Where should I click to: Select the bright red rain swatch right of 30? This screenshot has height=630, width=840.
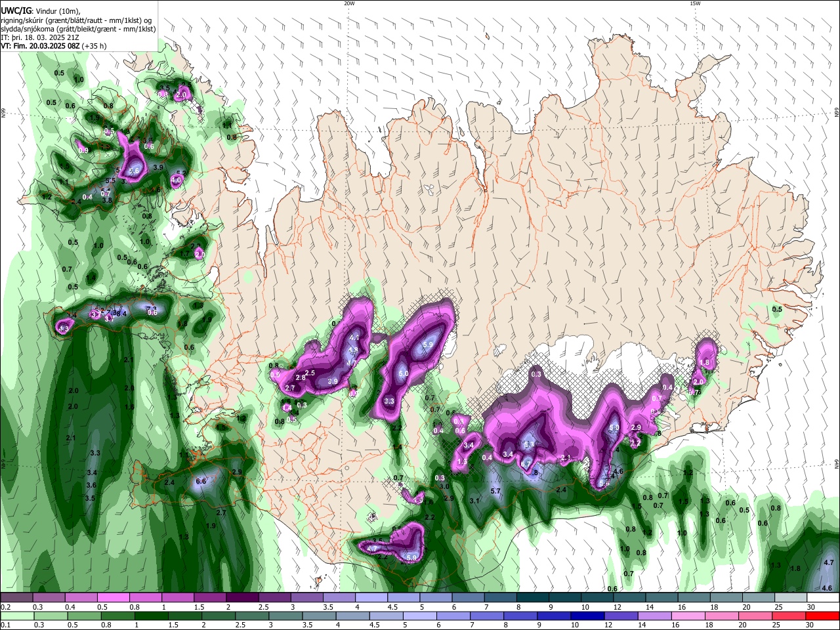822,616
